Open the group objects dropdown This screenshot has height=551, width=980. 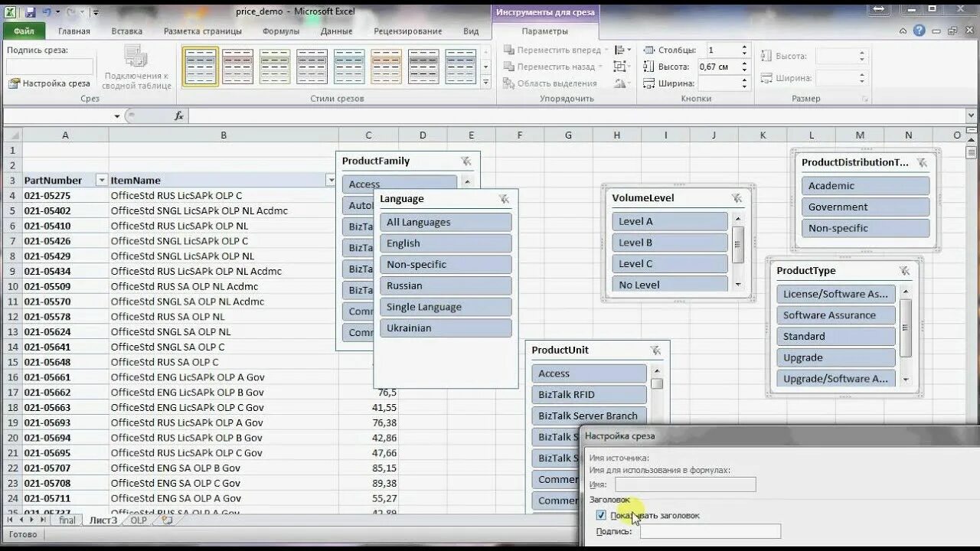point(624,67)
